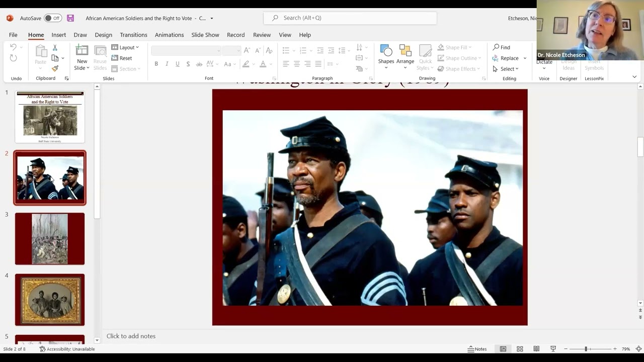This screenshot has height=362, width=644.
Task: Open the Change Case dropdown
Action: tap(229, 64)
